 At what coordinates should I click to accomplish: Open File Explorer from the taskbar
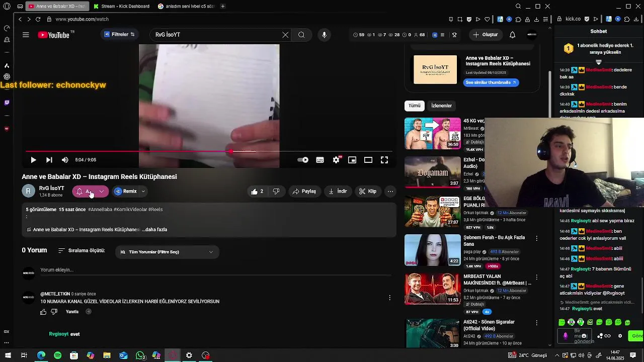107,355
